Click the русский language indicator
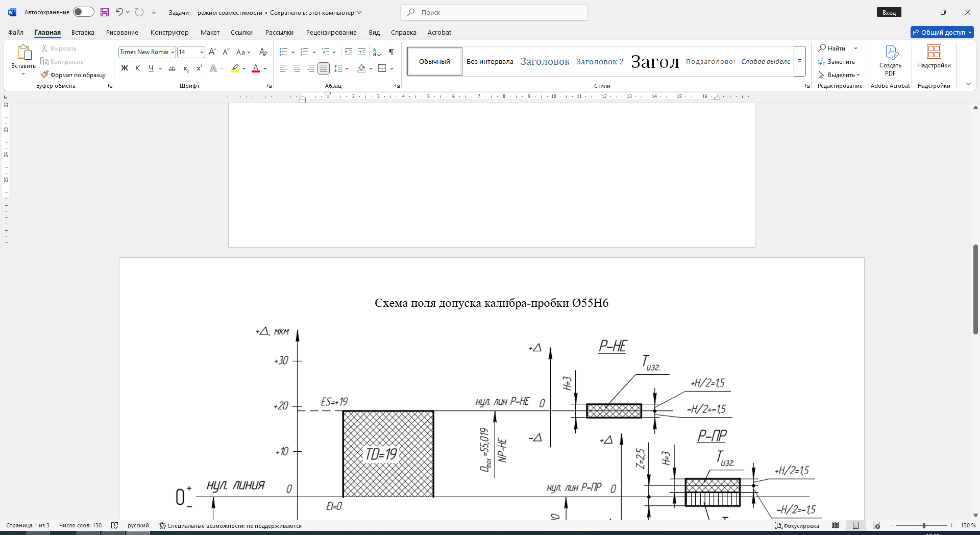The image size is (980, 535). click(138, 525)
